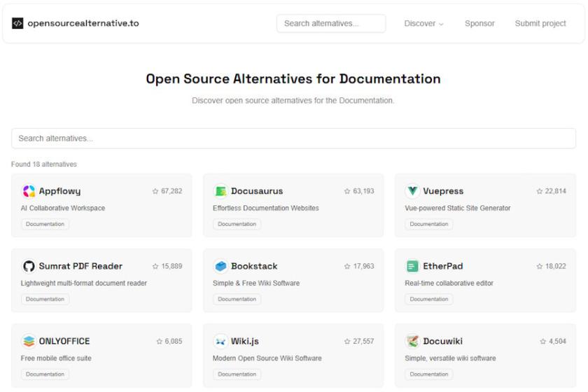Click the Sumrat PDF Reader GitHub icon
588x392 pixels.
(29, 266)
